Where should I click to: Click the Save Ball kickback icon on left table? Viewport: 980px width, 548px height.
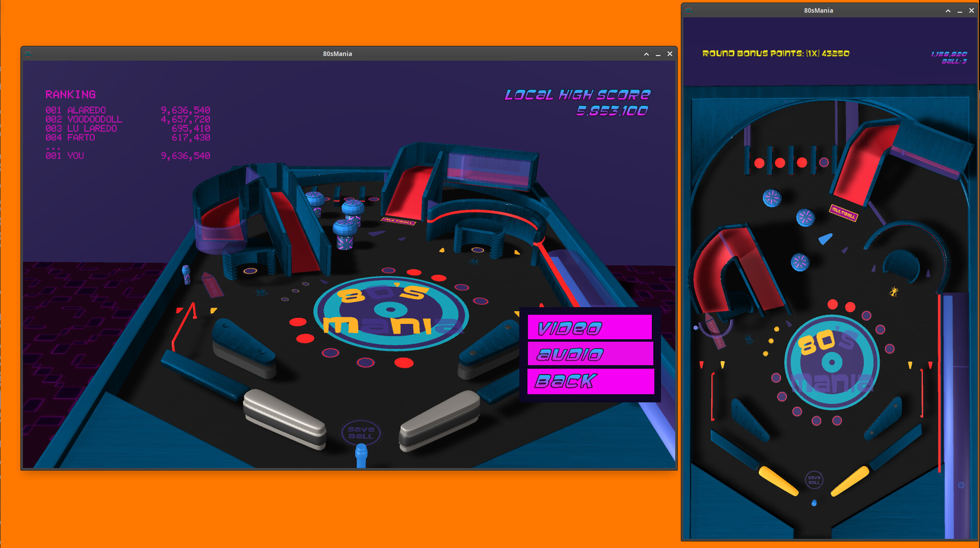[361, 431]
